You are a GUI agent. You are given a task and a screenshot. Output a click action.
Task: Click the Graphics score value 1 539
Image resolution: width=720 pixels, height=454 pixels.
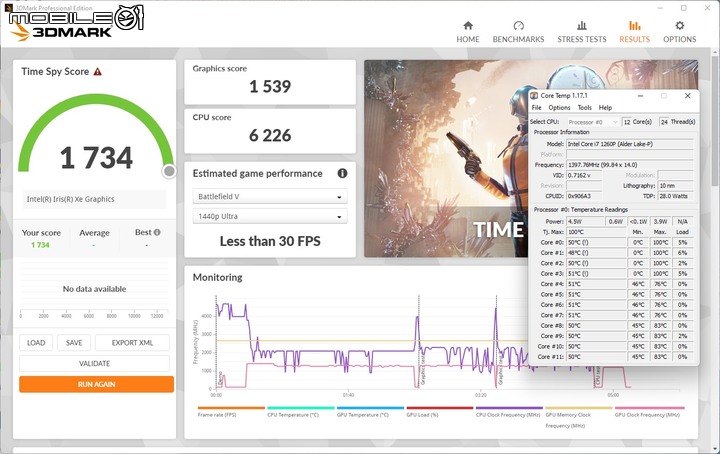pos(270,87)
